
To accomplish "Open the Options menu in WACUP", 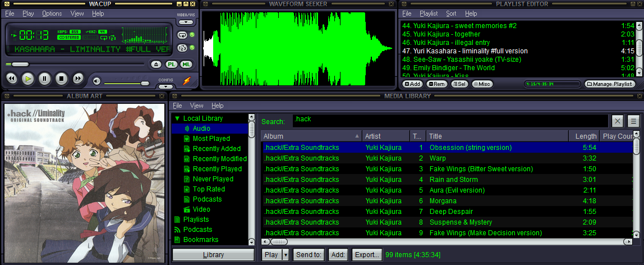I will [52, 13].
